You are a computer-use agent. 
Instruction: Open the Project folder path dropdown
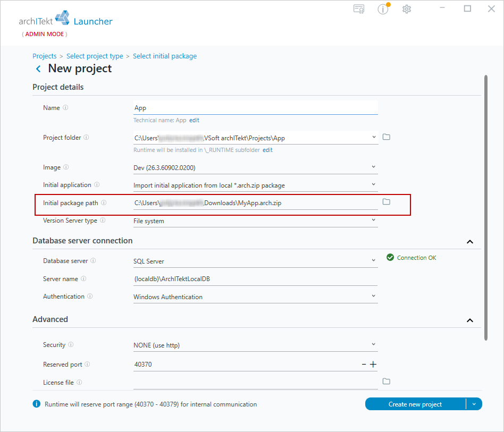[374, 137]
